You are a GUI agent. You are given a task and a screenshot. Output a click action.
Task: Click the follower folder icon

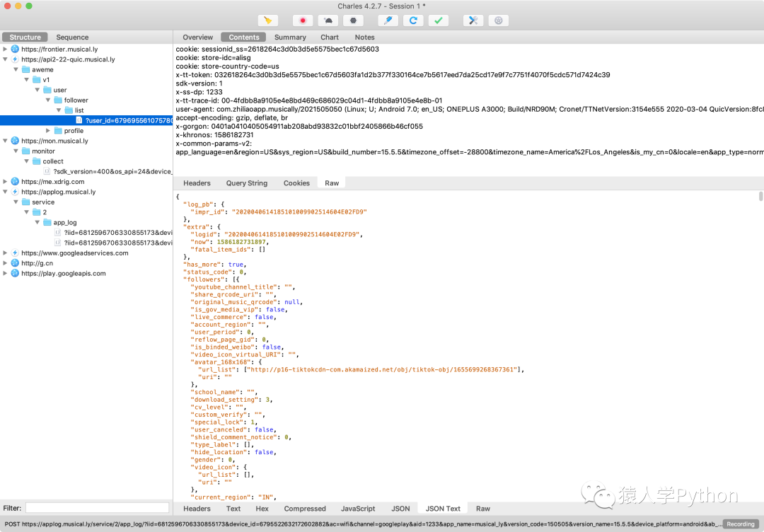(x=58, y=100)
